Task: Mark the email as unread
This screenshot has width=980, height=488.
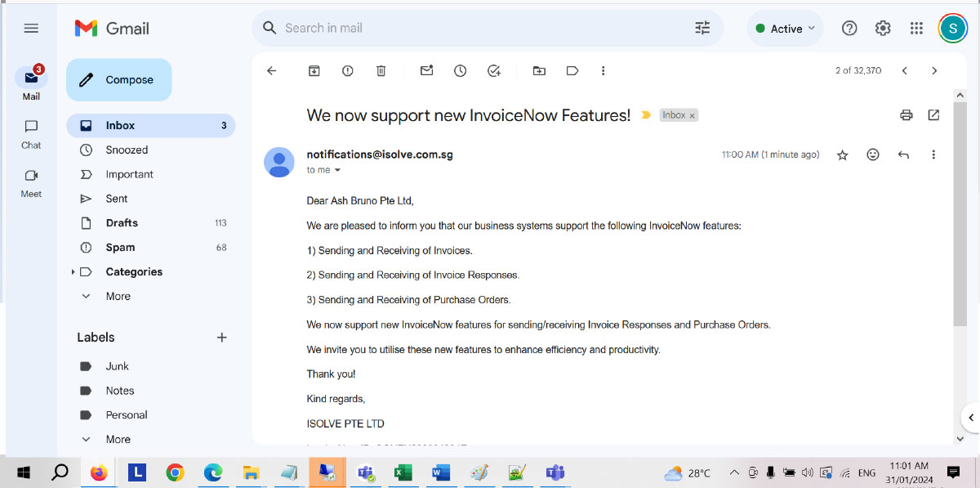Action: pos(426,71)
